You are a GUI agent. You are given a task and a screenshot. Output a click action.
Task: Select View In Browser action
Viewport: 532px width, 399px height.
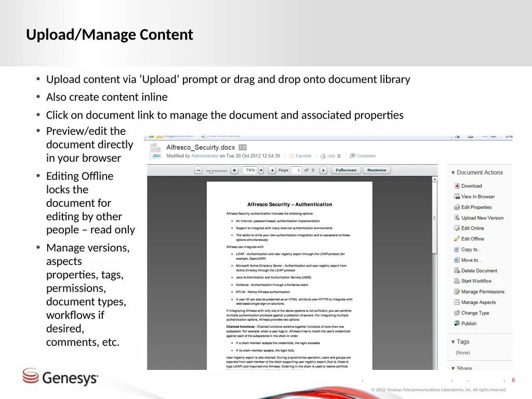point(478,196)
